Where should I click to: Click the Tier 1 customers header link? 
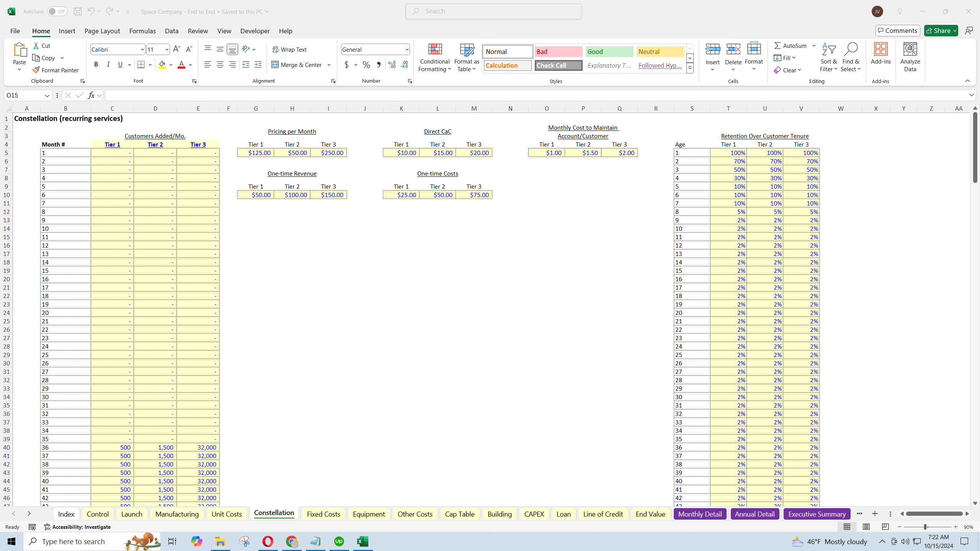(112, 144)
